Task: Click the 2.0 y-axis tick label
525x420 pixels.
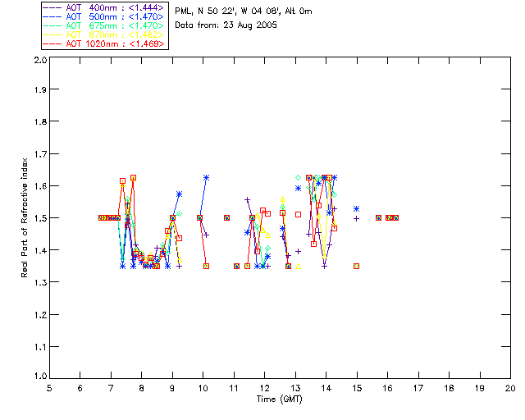Action: [x=40, y=60]
